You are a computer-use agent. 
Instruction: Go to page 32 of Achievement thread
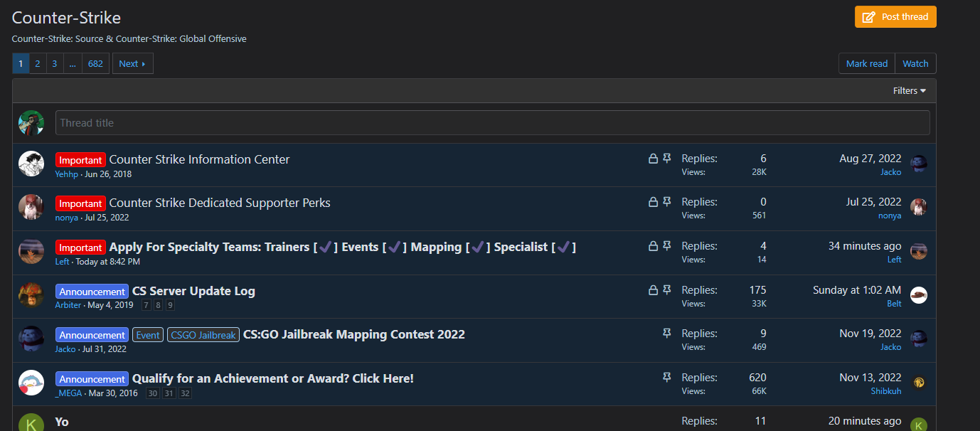(x=185, y=393)
